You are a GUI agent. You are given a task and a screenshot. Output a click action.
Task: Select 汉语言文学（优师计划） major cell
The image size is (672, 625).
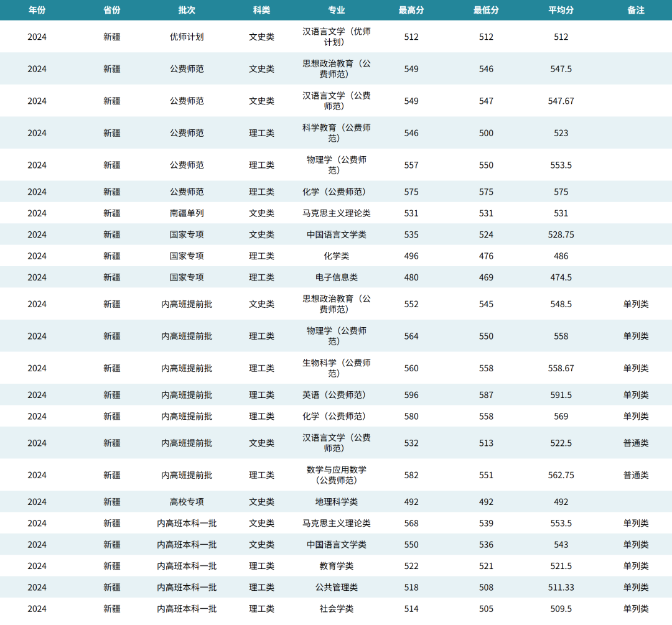pyautogui.click(x=337, y=37)
